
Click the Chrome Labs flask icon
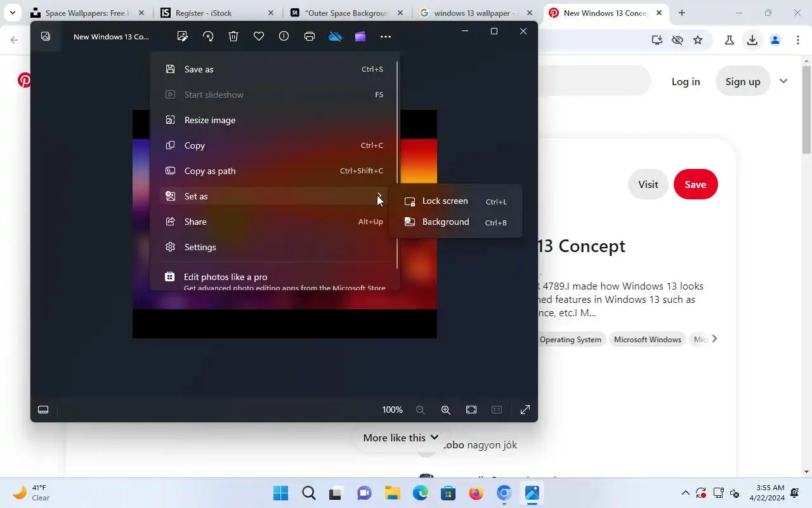730,40
